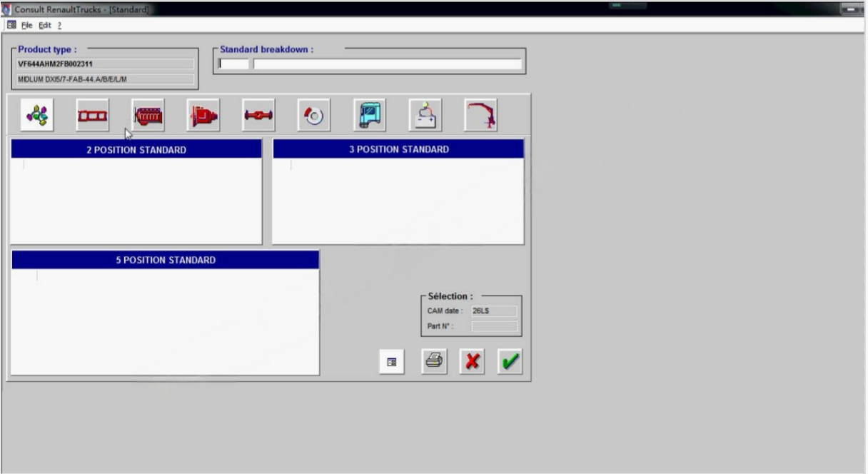This screenshot has width=868, height=474.
Task: Click the CAM date field showing 26L$
Action: 494,311
